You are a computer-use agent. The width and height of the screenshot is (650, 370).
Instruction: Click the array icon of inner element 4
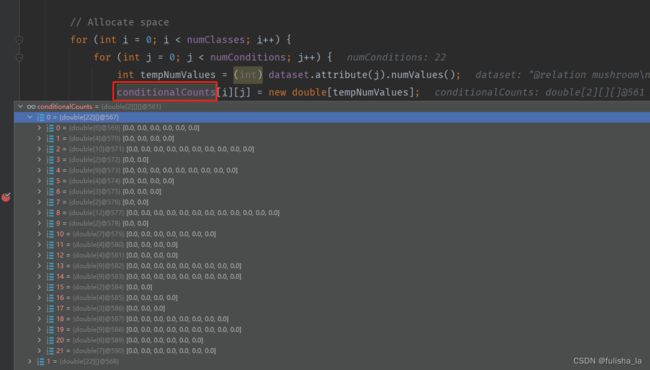(50, 170)
